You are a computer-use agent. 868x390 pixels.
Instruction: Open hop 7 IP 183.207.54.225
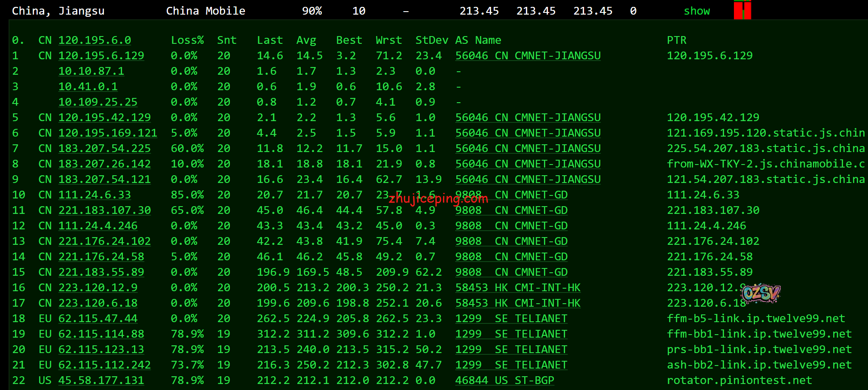click(x=104, y=149)
